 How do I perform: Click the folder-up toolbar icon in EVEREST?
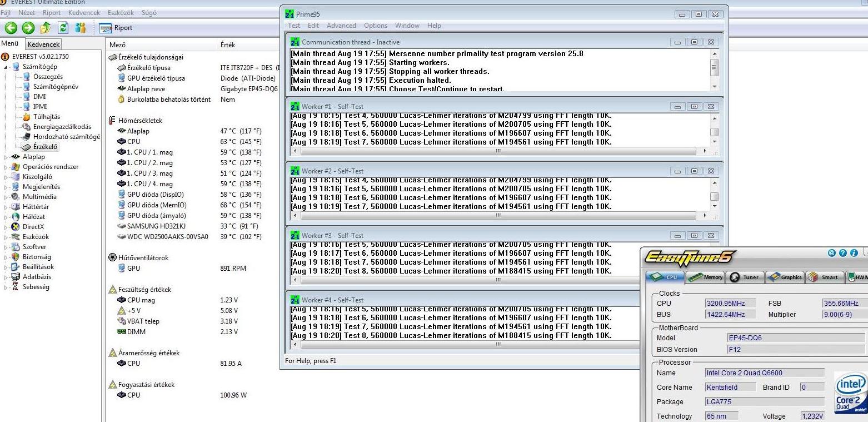point(46,28)
